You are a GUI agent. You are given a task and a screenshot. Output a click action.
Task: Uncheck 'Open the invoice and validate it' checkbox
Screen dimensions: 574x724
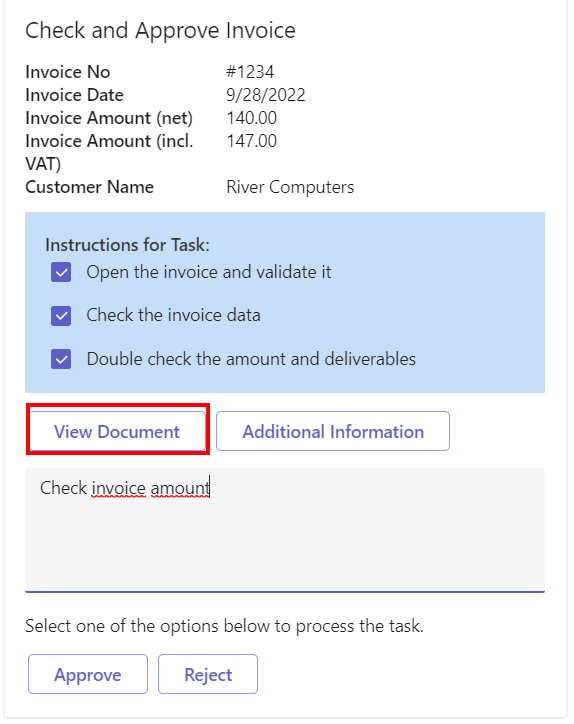point(61,272)
